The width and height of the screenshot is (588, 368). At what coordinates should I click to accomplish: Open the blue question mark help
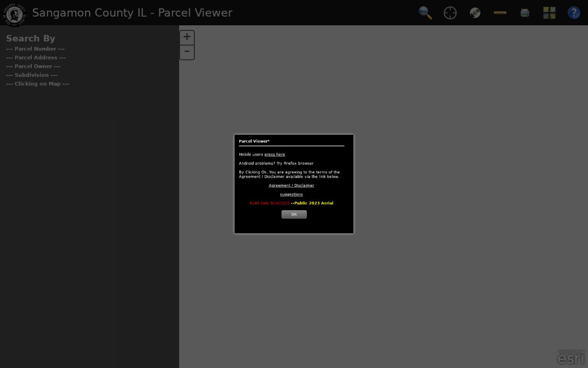574,13
